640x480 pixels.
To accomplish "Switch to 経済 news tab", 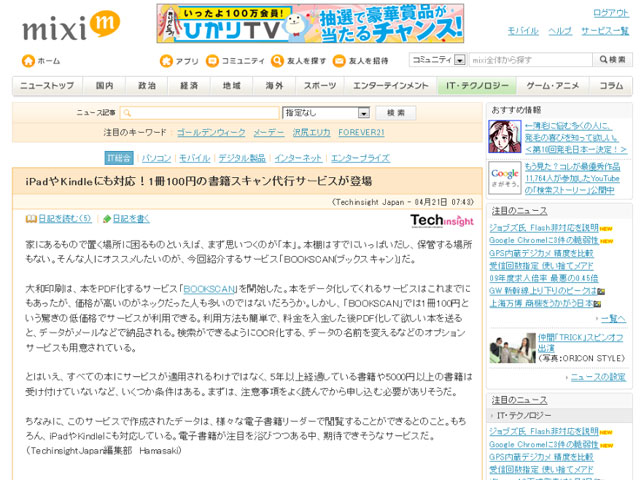I will point(189,86).
